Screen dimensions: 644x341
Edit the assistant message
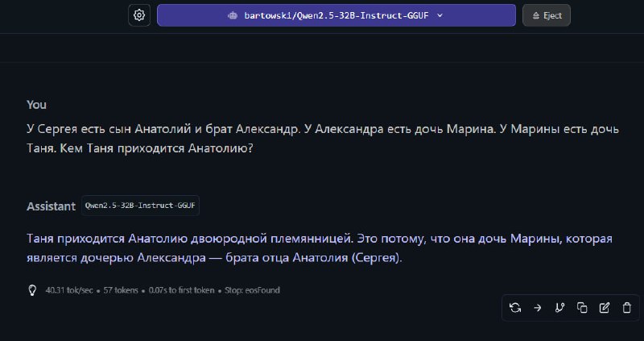click(x=605, y=308)
